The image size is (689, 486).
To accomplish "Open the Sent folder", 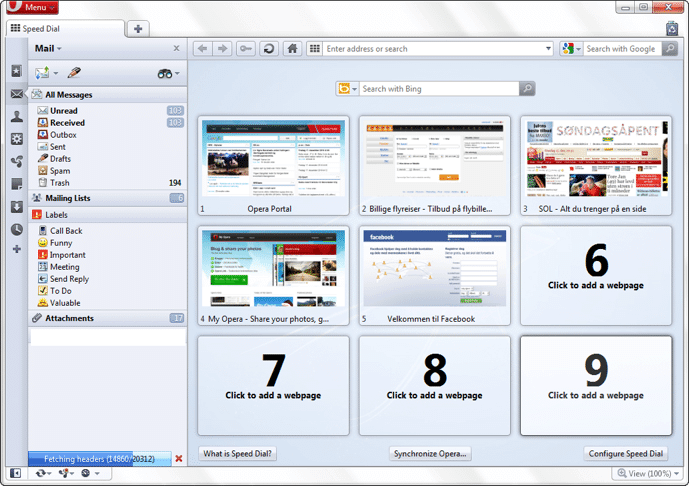I will [x=110, y=147].
